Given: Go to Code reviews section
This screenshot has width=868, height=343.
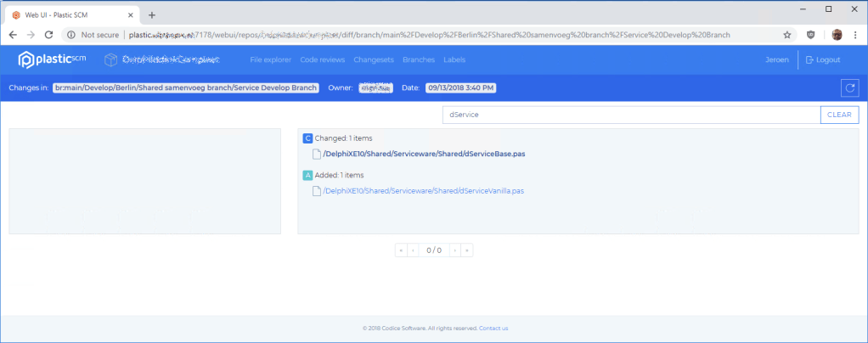Looking at the screenshot, I should (323, 60).
